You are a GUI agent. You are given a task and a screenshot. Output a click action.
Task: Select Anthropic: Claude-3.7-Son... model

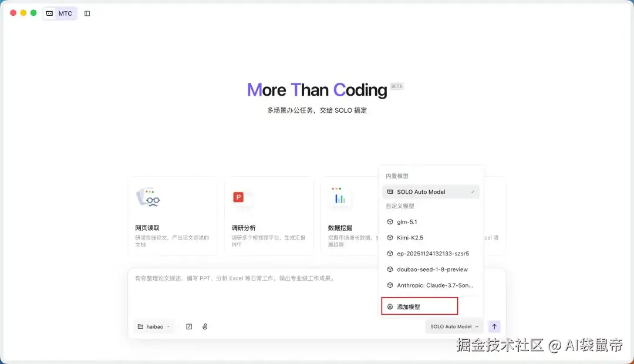(x=431, y=285)
